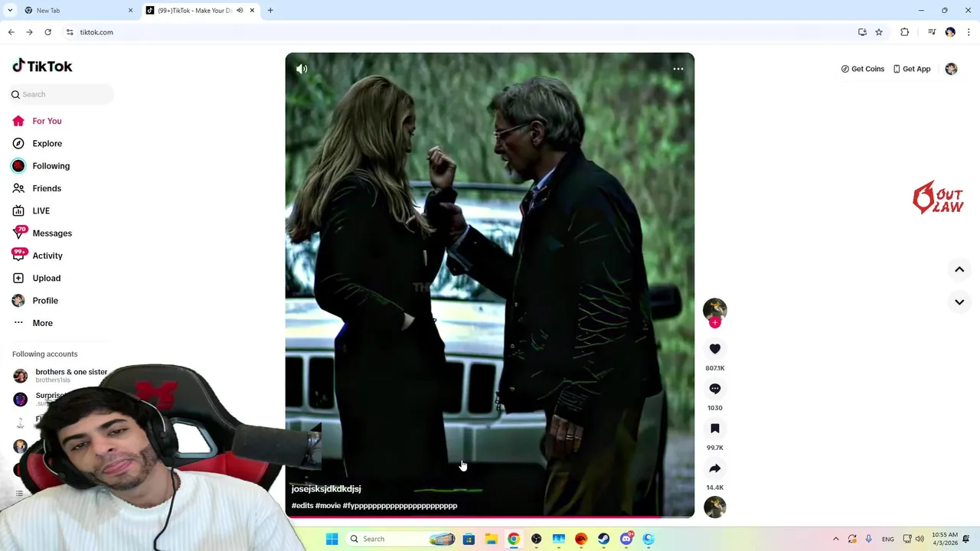The image size is (980, 551).
Task: Go to the previous video
Action: point(959,269)
